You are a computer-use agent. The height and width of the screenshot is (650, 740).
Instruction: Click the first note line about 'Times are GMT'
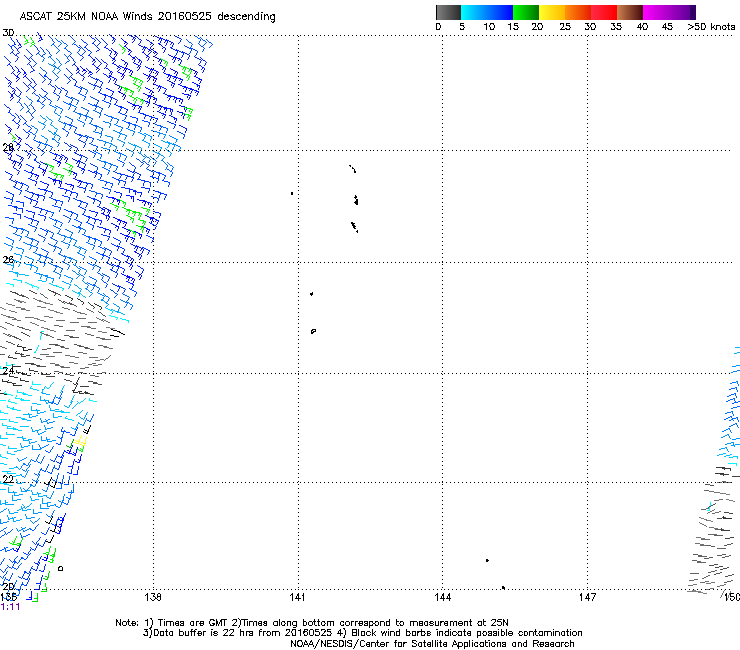click(311, 623)
